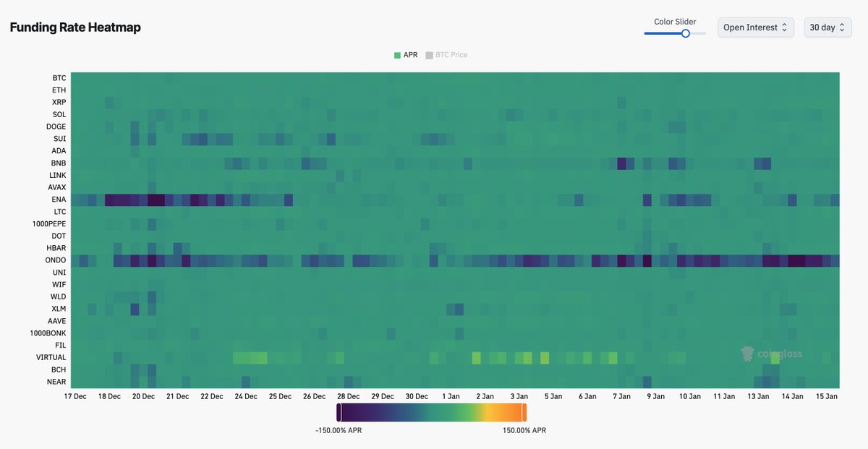
Task: Open the Open Interest dropdown
Action: pyautogui.click(x=756, y=27)
